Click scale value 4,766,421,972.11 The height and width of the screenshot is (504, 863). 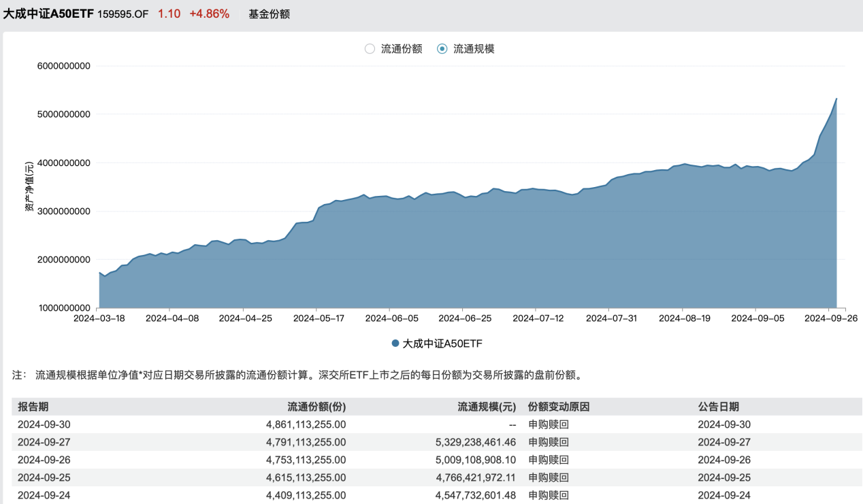click(x=476, y=477)
